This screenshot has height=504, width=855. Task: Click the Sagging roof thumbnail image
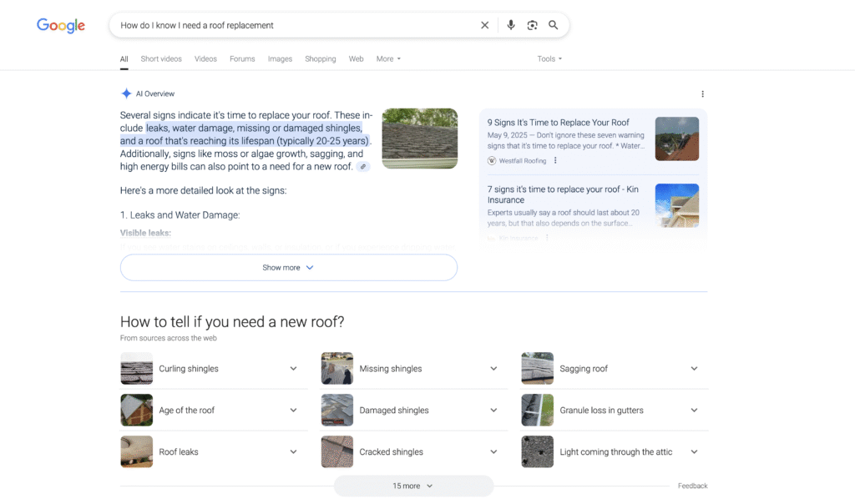coord(537,368)
